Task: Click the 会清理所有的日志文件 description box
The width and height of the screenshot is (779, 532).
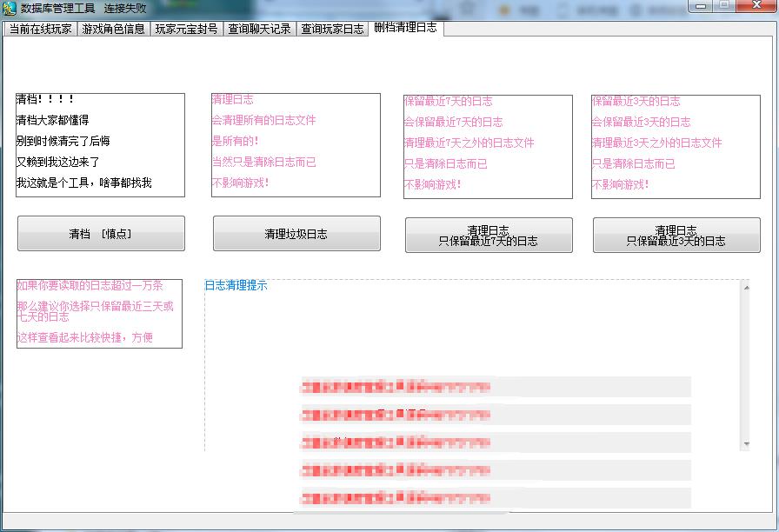Action: pos(296,145)
